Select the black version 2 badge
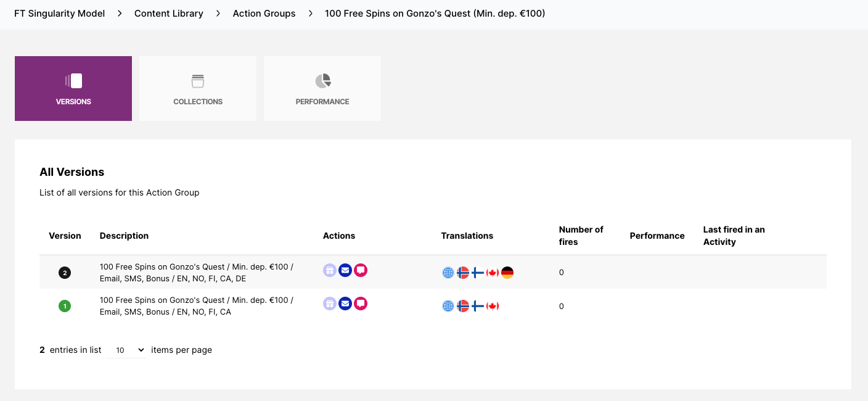The width and height of the screenshot is (868, 401). click(65, 273)
